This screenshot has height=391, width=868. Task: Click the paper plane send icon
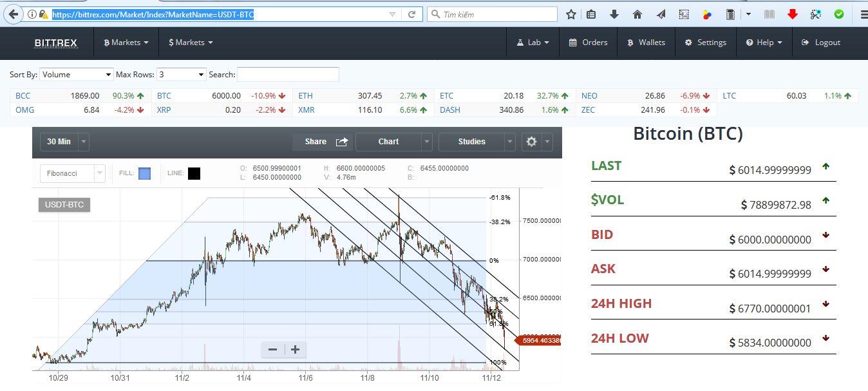point(661,14)
